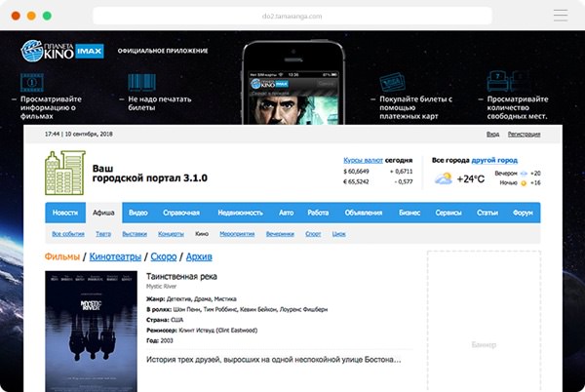Click the euro rate € 65,5242
Image resolution: width=585 pixels, height=392 pixels.
coord(356,181)
